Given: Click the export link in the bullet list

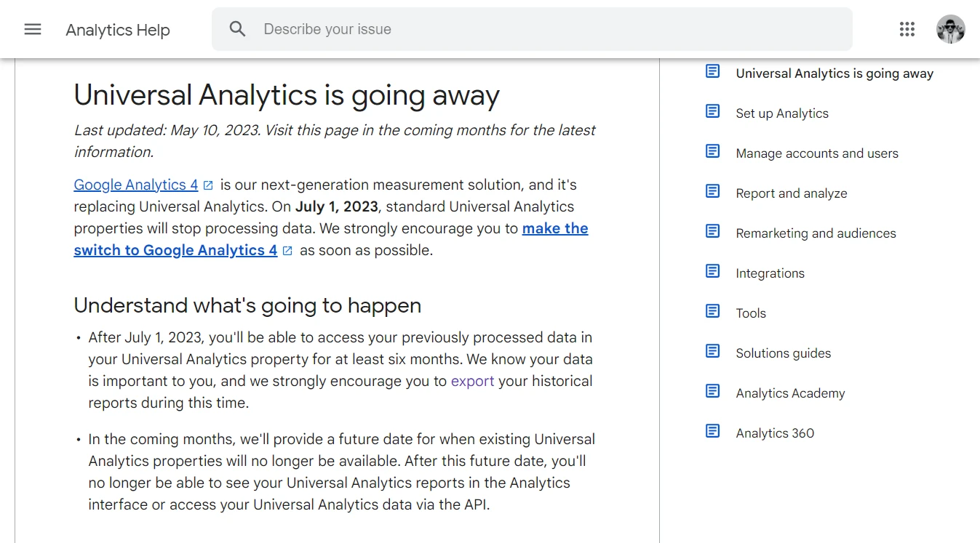Looking at the screenshot, I should point(472,381).
